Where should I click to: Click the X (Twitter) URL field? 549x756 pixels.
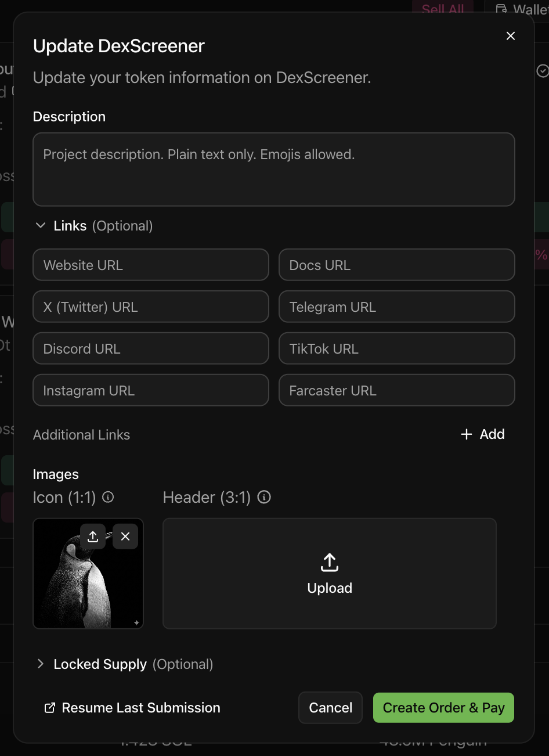pos(151,307)
